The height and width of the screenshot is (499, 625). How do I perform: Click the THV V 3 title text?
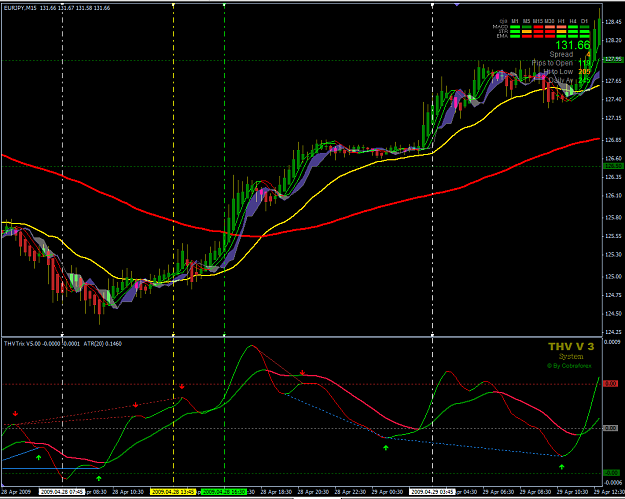(x=571, y=347)
